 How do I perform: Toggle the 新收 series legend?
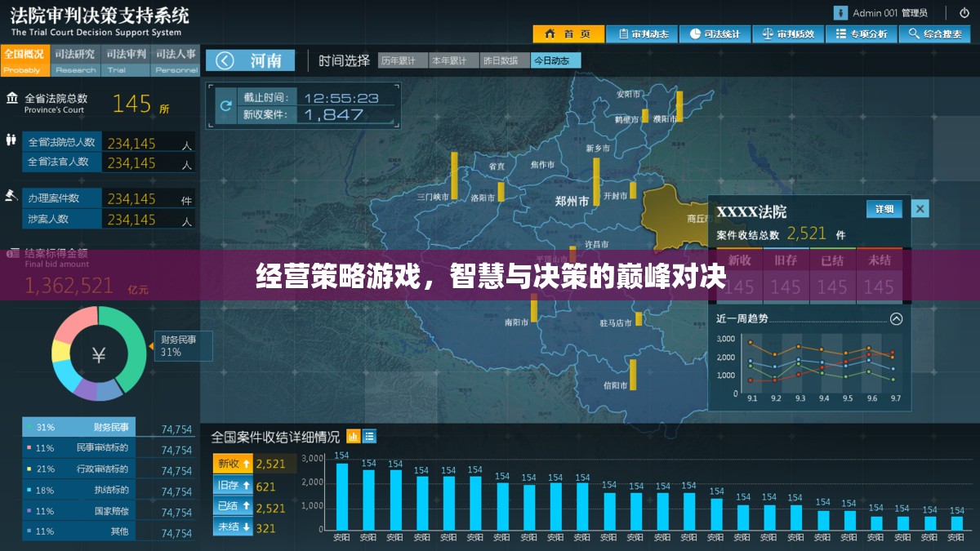(x=234, y=464)
